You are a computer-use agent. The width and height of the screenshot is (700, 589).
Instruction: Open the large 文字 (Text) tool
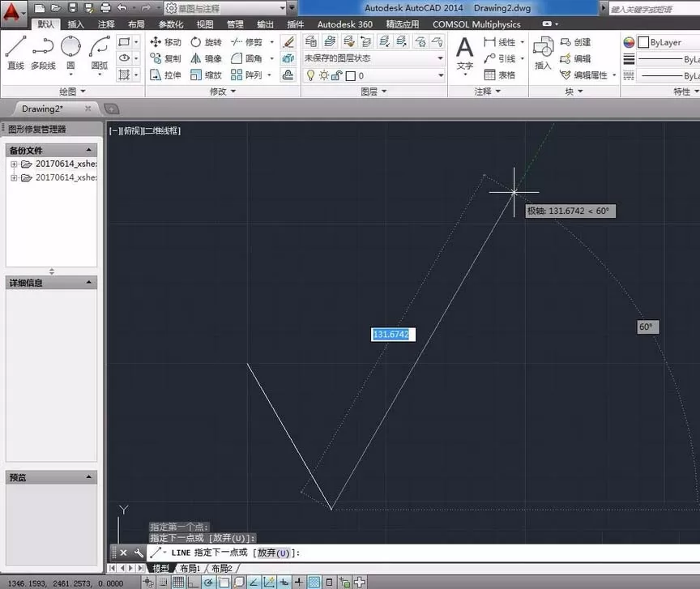pos(465,53)
